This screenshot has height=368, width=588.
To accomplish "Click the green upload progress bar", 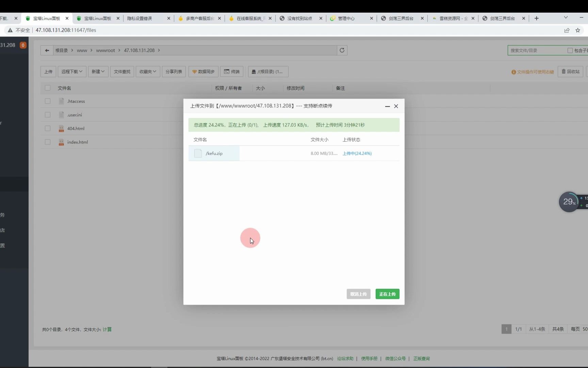I will click(294, 125).
